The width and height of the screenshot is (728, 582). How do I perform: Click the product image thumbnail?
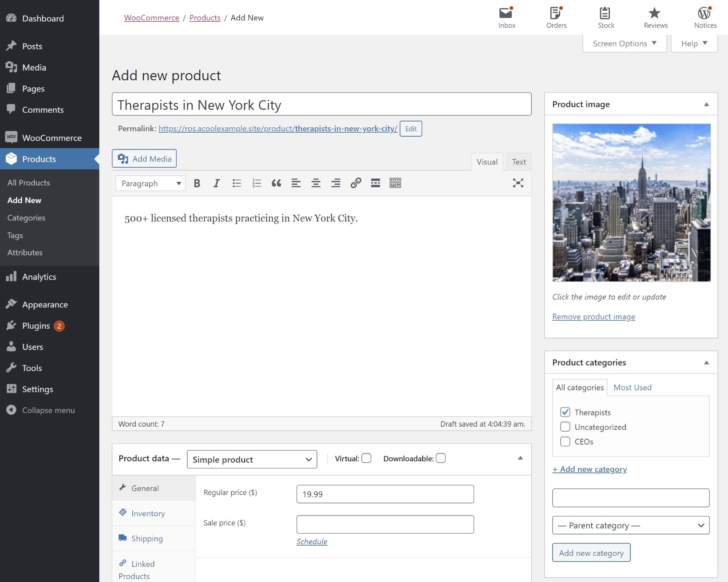coord(631,202)
